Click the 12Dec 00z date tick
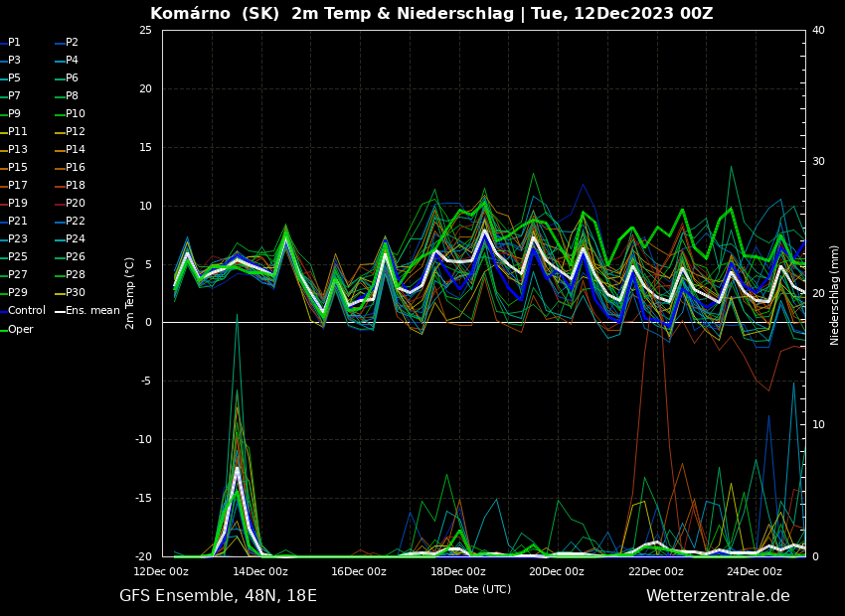Screen dimensions: 845x616 pyautogui.click(x=161, y=571)
